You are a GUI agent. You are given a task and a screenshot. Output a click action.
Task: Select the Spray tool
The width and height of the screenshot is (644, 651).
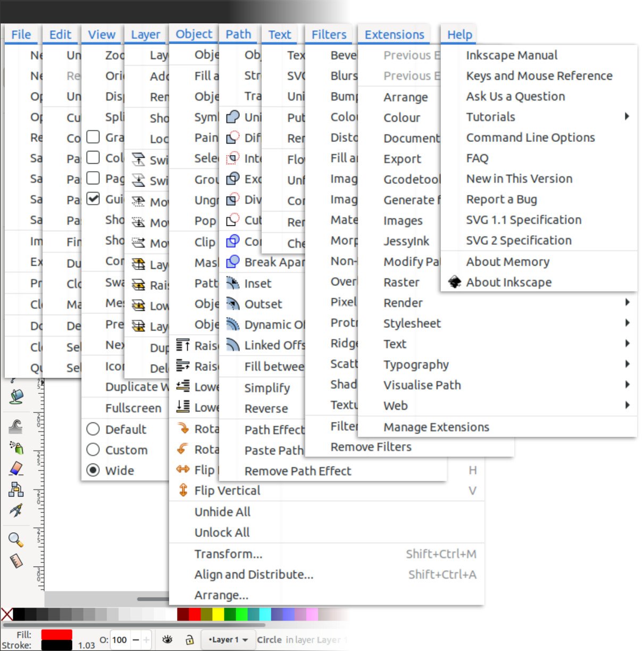[x=16, y=447]
